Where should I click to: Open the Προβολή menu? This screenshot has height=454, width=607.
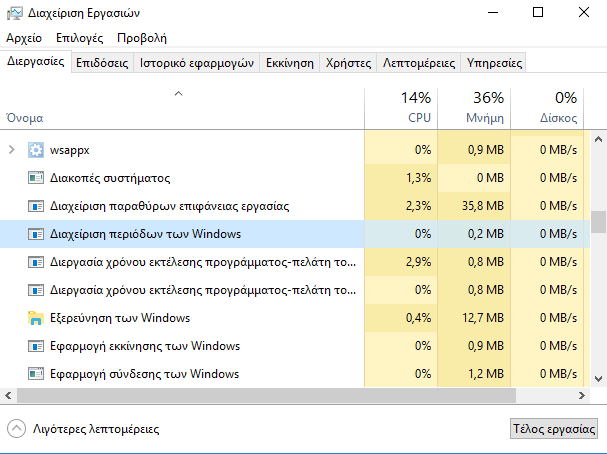(x=142, y=38)
